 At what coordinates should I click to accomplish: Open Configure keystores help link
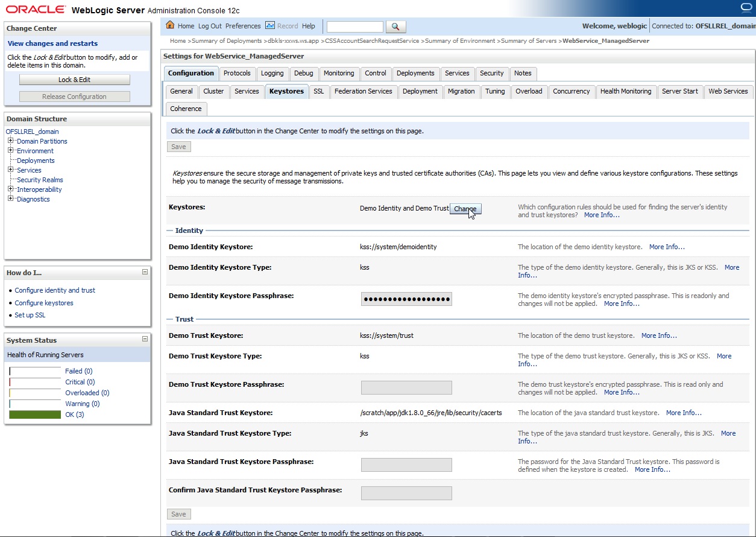(x=44, y=303)
